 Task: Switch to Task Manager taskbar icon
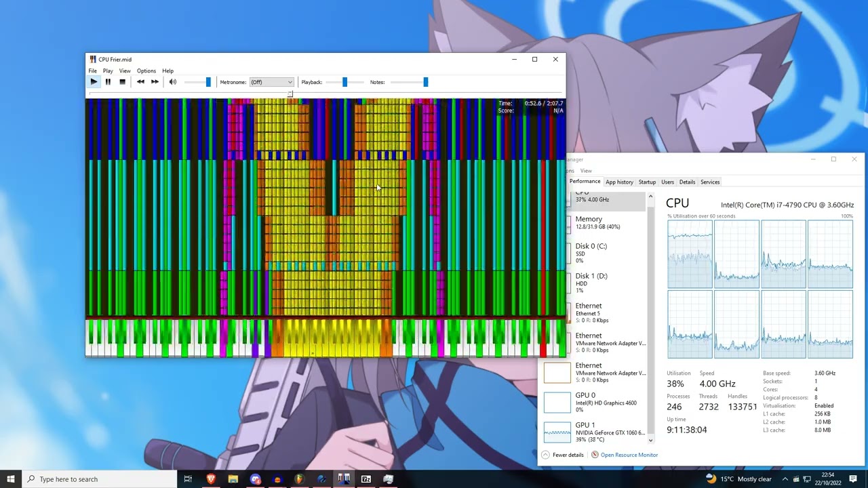click(x=388, y=479)
